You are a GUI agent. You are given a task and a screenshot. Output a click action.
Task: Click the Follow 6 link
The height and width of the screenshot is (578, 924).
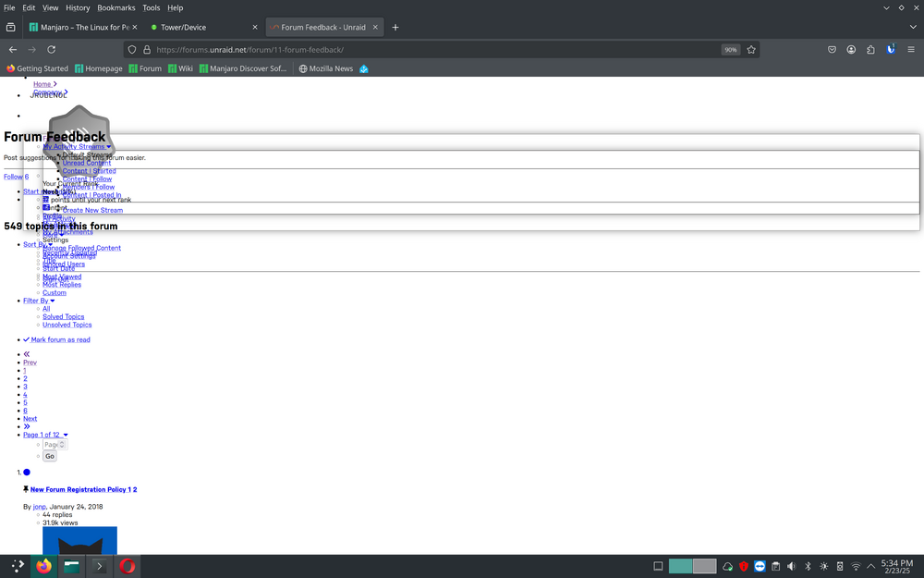coord(16,177)
